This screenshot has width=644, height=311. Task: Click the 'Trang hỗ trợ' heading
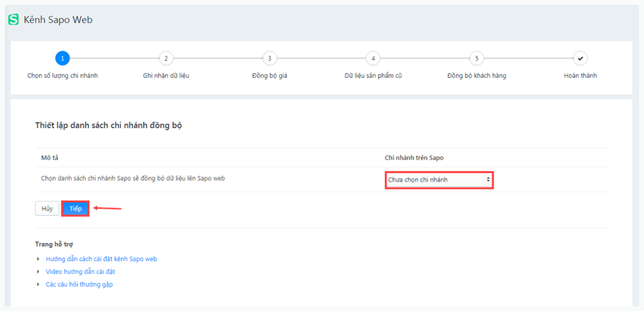coord(54,245)
